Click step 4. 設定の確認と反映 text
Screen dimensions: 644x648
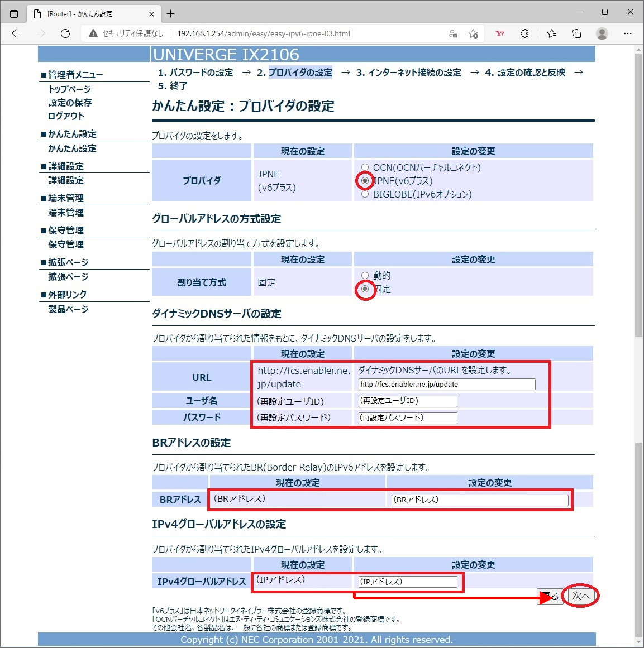coord(525,73)
